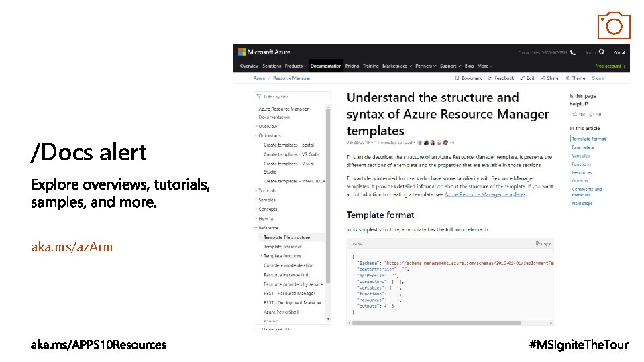Click the Feedback icon

point(490,78)
